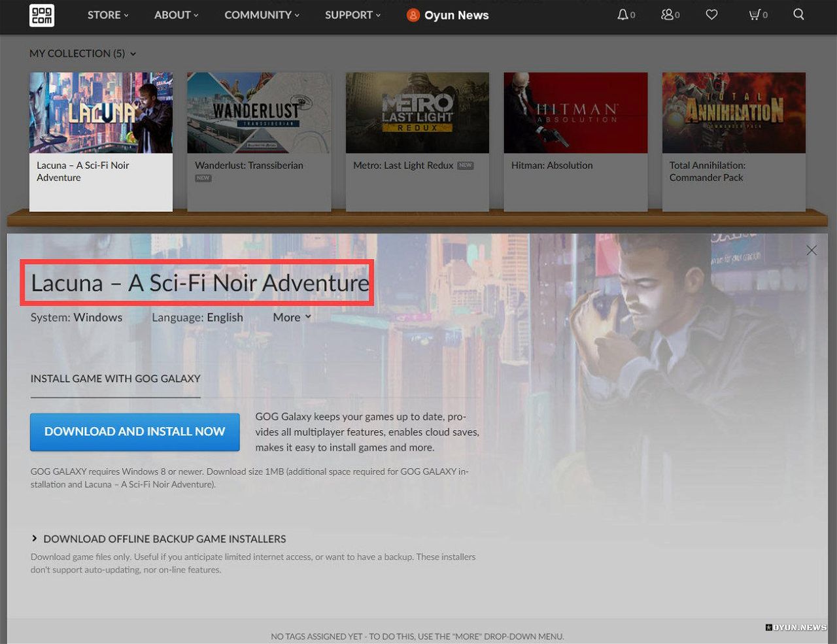837x644 pixels.
Task: Change Language: English selection
Action: click(197, 317)
